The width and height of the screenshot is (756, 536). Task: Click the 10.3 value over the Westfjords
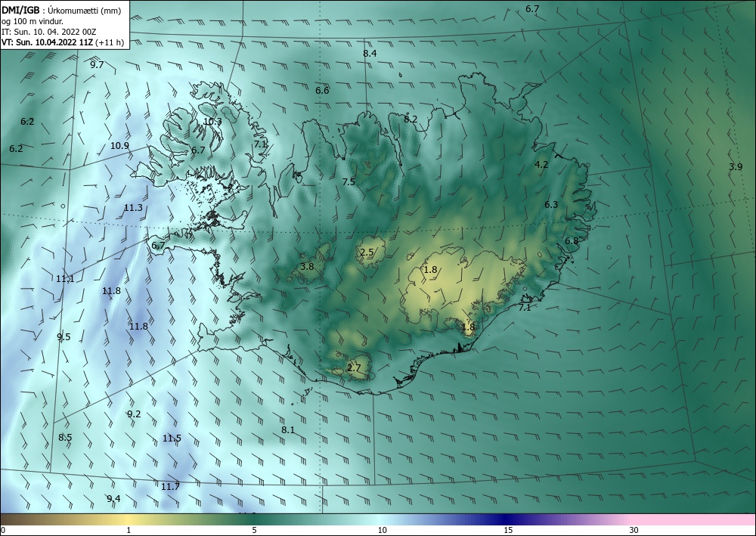point(212,122)
